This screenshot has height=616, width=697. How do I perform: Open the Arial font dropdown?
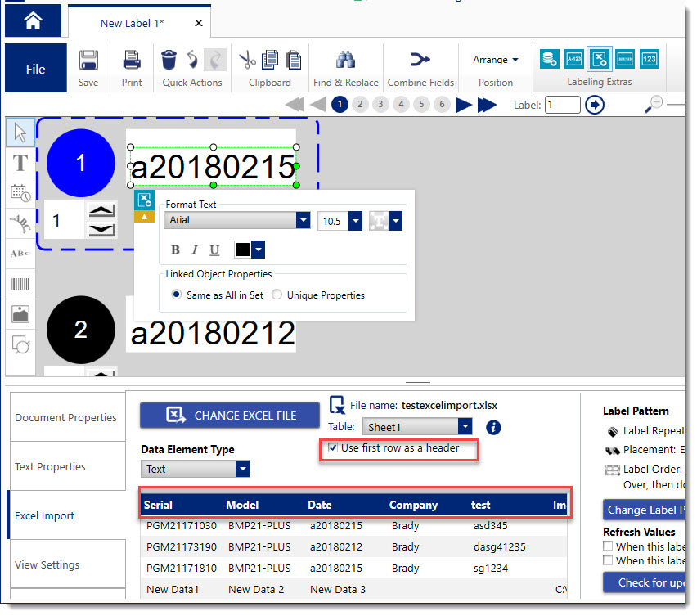tap(303, 221)
